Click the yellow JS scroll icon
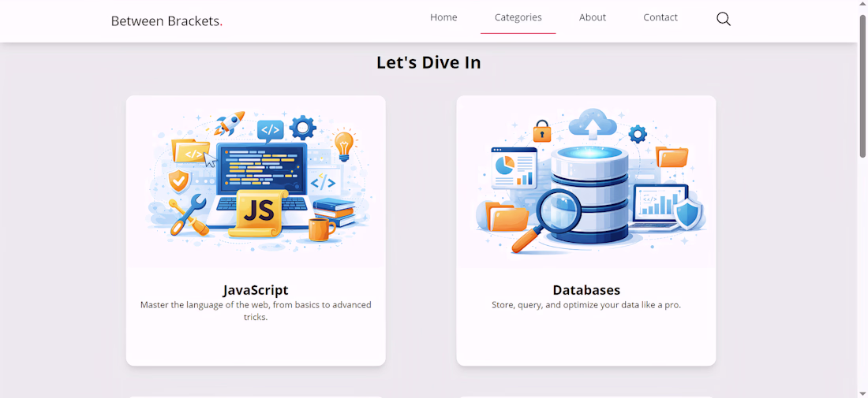868x398 pixels. (x=259, y=213)
